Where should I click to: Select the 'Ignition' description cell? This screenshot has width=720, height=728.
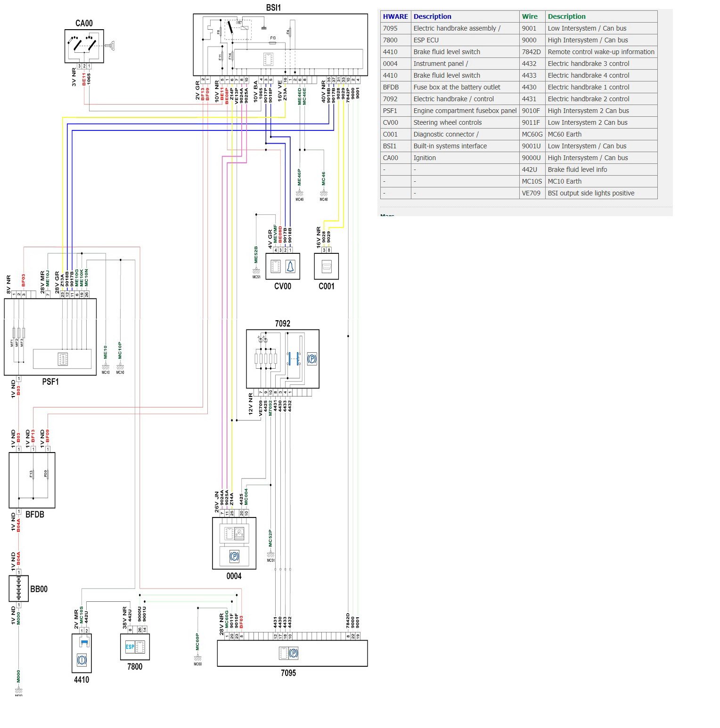(465, 158)
